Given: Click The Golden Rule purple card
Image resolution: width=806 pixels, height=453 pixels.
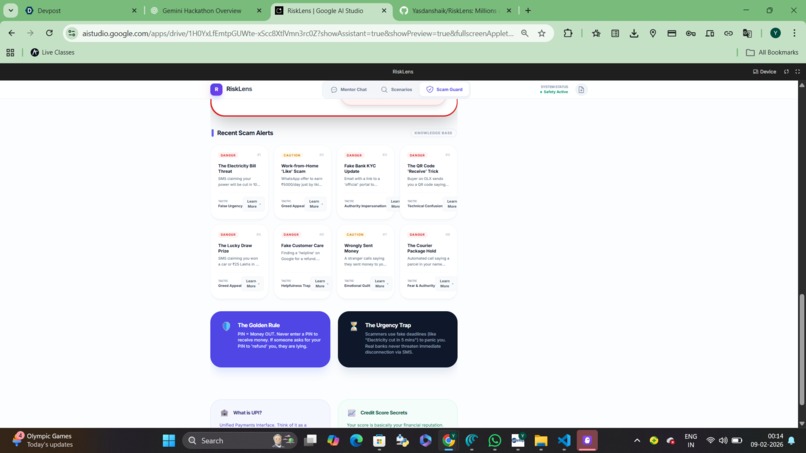Looking at the screenshot, I should [270, 339].
